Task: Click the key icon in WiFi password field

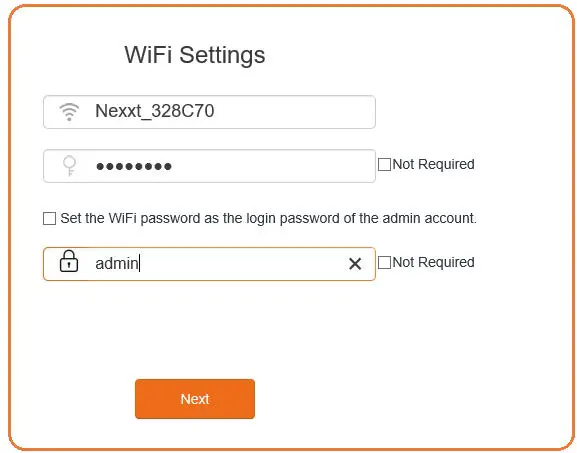Action: (69, 166)
